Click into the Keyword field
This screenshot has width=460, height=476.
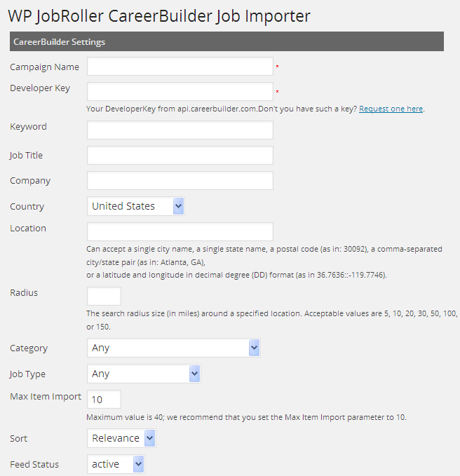[x=180, y=130]
